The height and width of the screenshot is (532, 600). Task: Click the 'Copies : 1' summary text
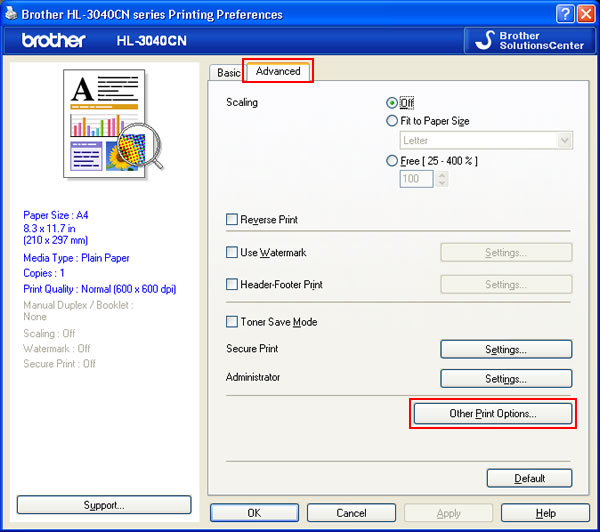pyautogui.click(x=44, y=273)
